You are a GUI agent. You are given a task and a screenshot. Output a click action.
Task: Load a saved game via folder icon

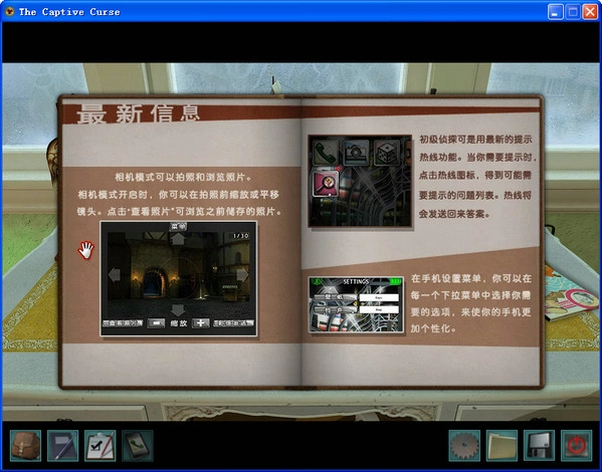[x=502, y=446]
